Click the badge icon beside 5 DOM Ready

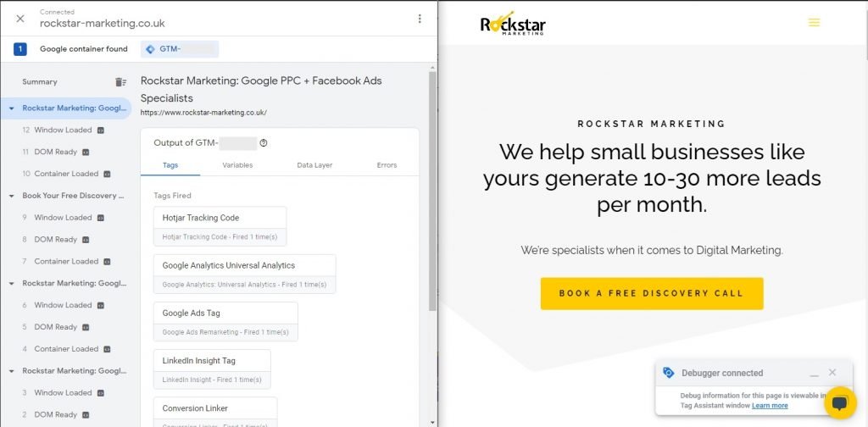pos(86,327)
